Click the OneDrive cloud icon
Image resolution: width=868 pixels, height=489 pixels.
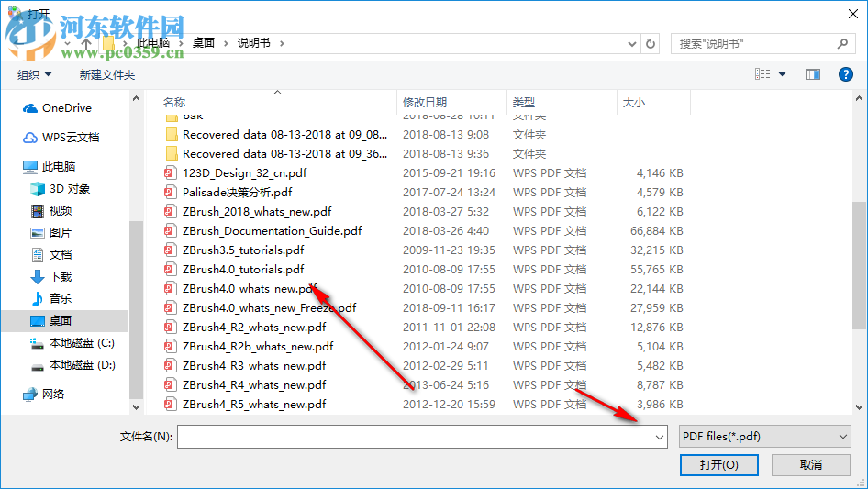30,108
